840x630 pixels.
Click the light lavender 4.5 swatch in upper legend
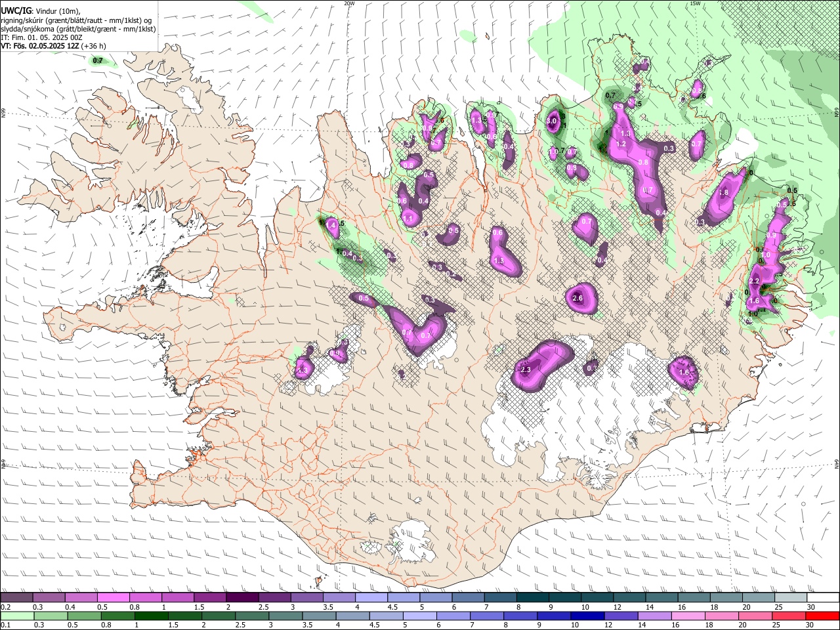pos(404,598)
